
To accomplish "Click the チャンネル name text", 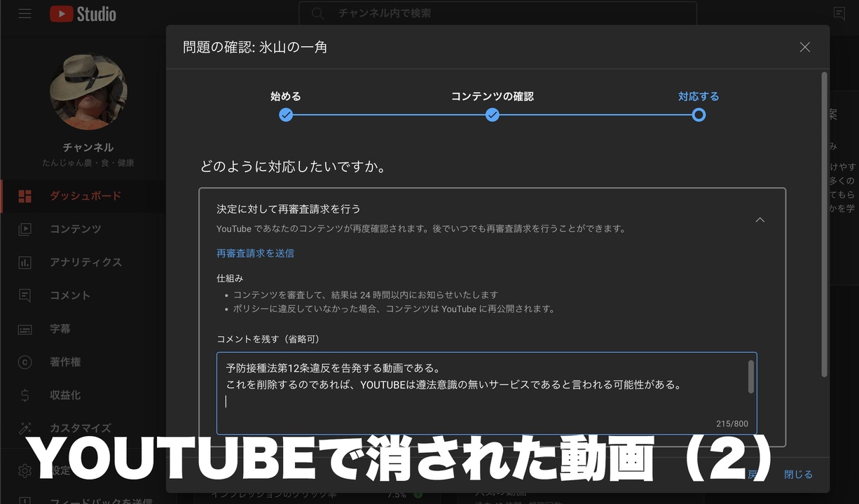I will (x=88, y=148).
